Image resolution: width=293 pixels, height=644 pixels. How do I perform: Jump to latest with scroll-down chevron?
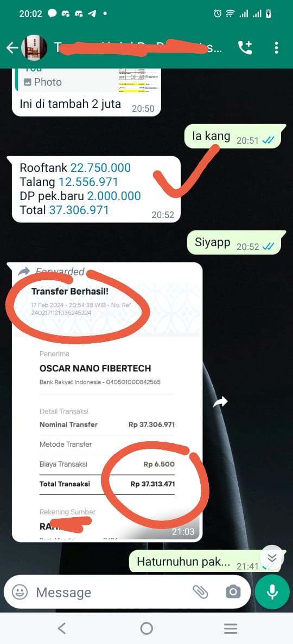pyautogui.click(x=272, y=557)
